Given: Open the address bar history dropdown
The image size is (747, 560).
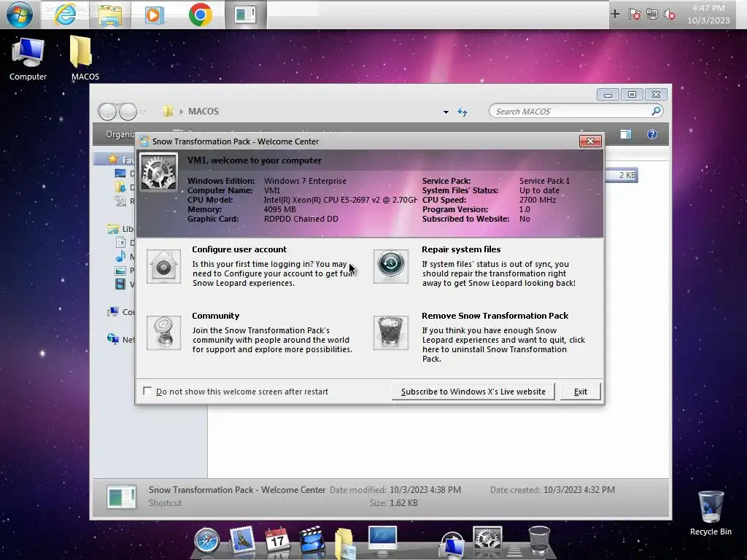Looking at the screenshot, I should pos(446,112).
